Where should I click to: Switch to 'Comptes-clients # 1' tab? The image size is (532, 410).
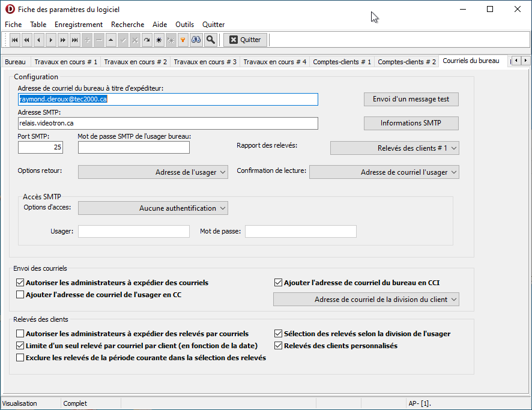pyautogui.click(x=342, y=62)
